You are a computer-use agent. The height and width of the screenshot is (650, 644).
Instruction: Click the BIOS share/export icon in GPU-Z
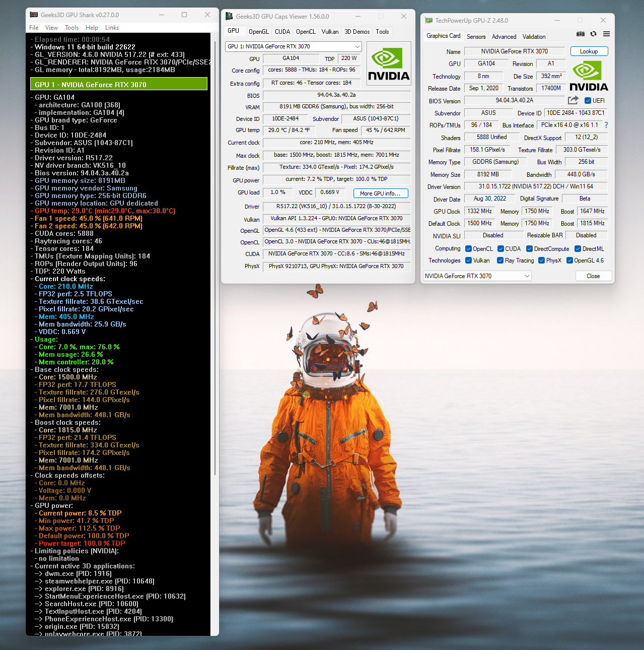[573, 100]
